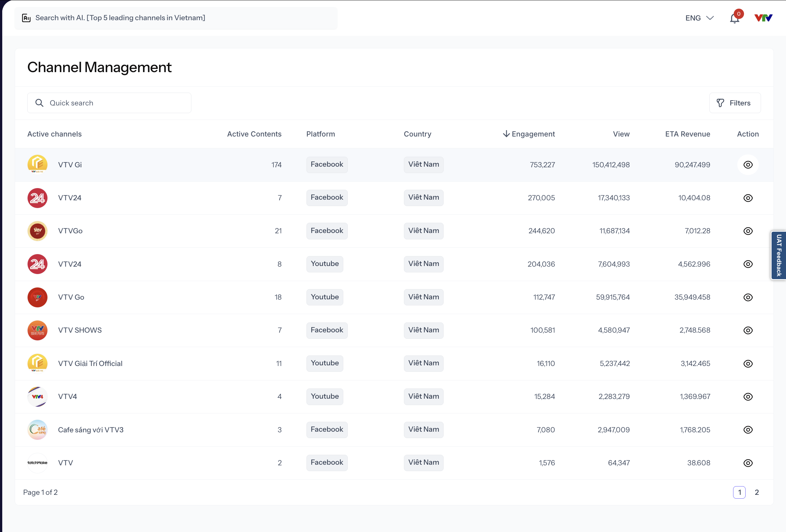
Task: Click the VTV logo in the header
Action: tap(763, 18)
